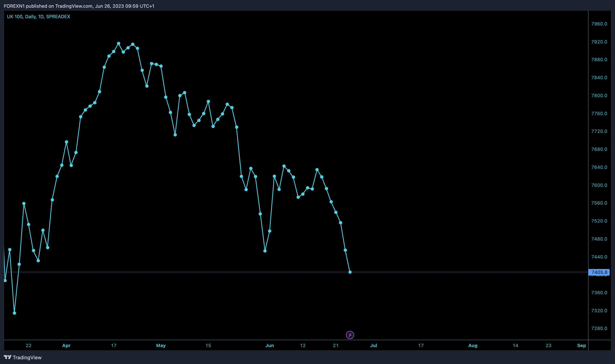615x364 pixels.
Task: Click the 7720.0 price axis label
Action: [x=599, y=131]
